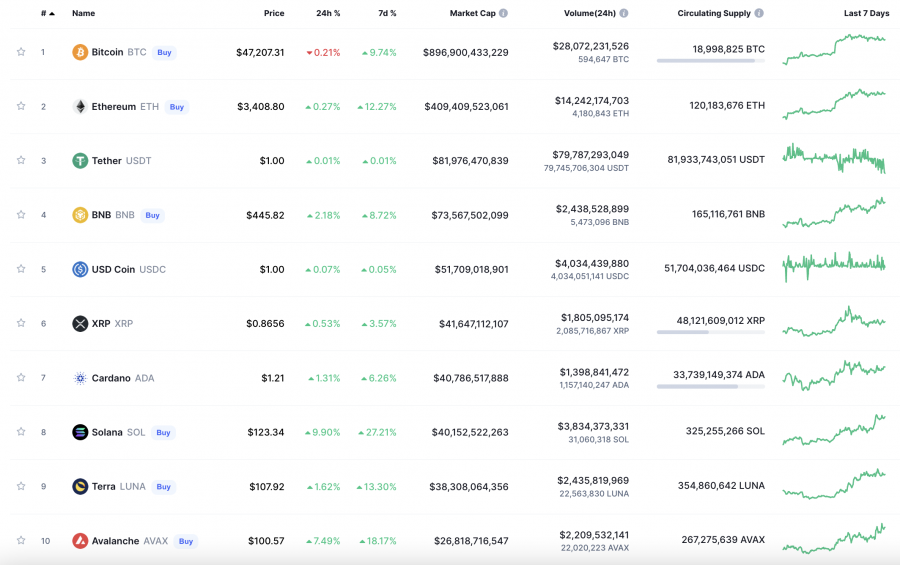Click the Buy button next to Avalanche
Screen dimensions: 900x565
click(x=185, y=541)
